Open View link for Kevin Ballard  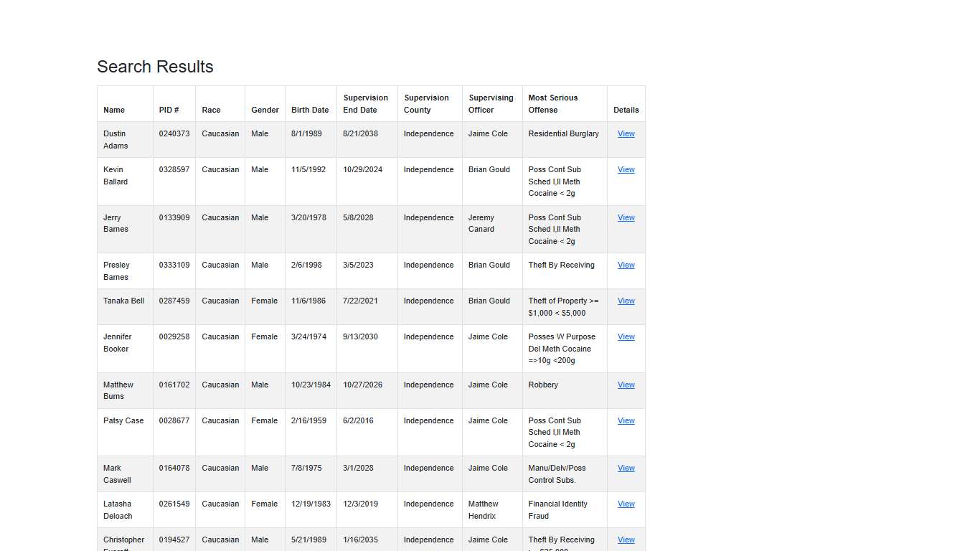[626, 170]
